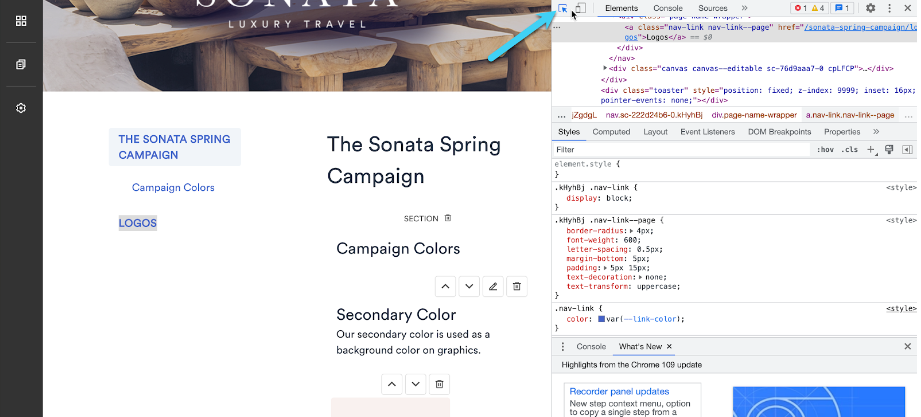The height and width of the screenshot is (417, 921).
Task: Toggle the .cls element classes panel
Action: (849, 150)
